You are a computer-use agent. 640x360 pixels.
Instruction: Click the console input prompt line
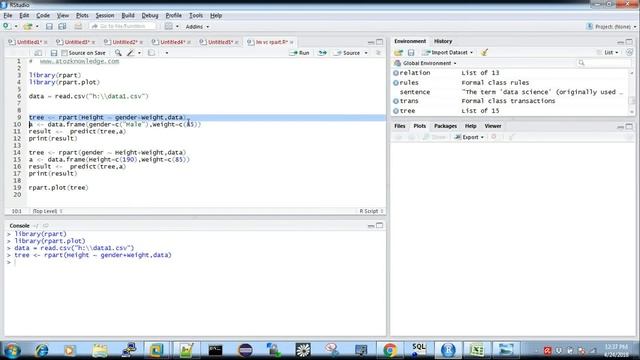[195, 262]
